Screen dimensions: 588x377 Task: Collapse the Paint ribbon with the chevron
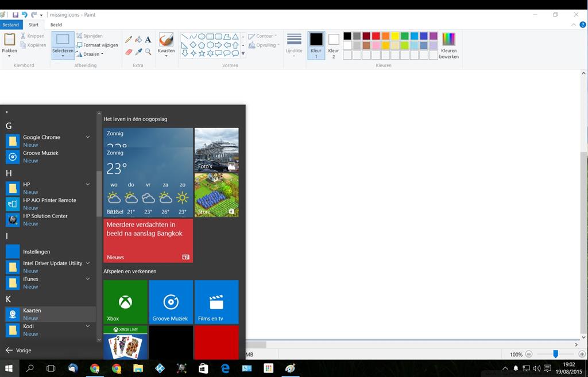click(574, 25)
